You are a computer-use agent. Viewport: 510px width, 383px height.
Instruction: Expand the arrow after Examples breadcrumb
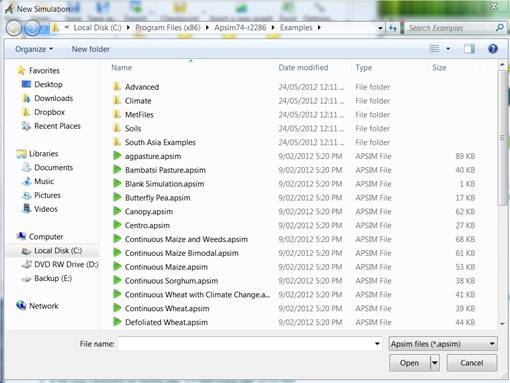[319, 28]
